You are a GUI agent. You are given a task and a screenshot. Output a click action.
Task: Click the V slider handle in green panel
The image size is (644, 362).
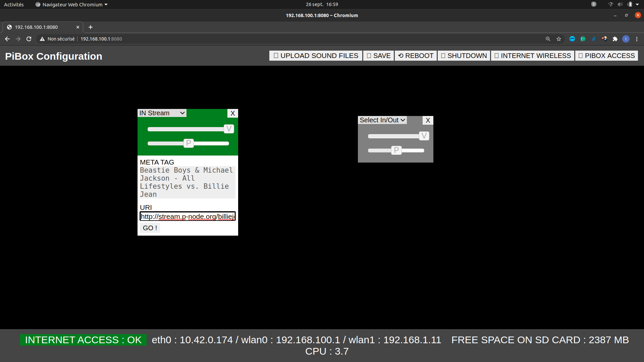[229, 129]
